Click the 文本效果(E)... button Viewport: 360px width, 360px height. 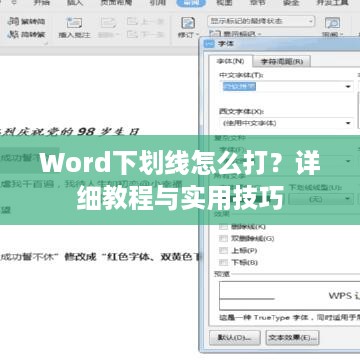click(x=292, y=338)
